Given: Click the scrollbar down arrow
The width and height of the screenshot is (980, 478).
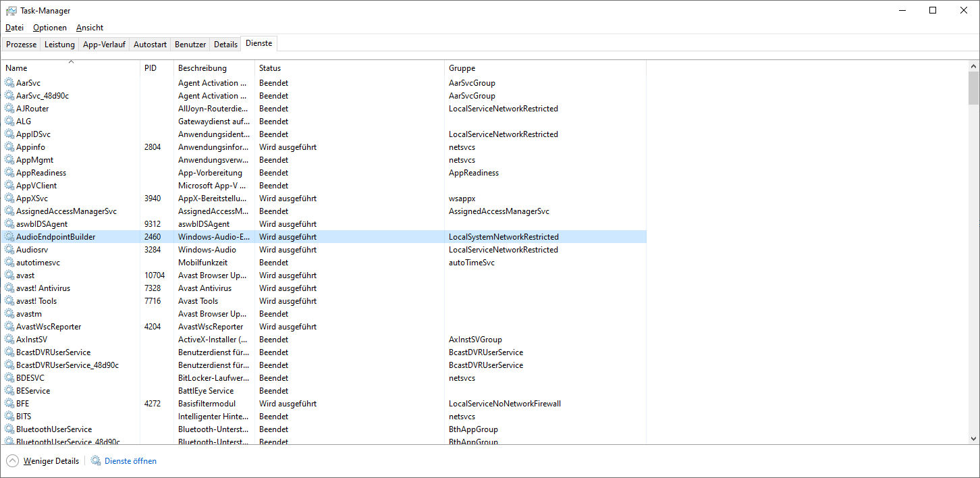Looking at the screenshot, I should pyautogui.click(x=973, y=439).
